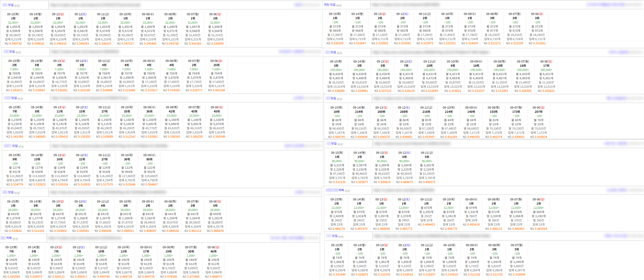644x280 pixels.
Task: Open the 카페 keyword link in the 12,000+ panel
Action: pyautogui.click(x=341, y=190)
